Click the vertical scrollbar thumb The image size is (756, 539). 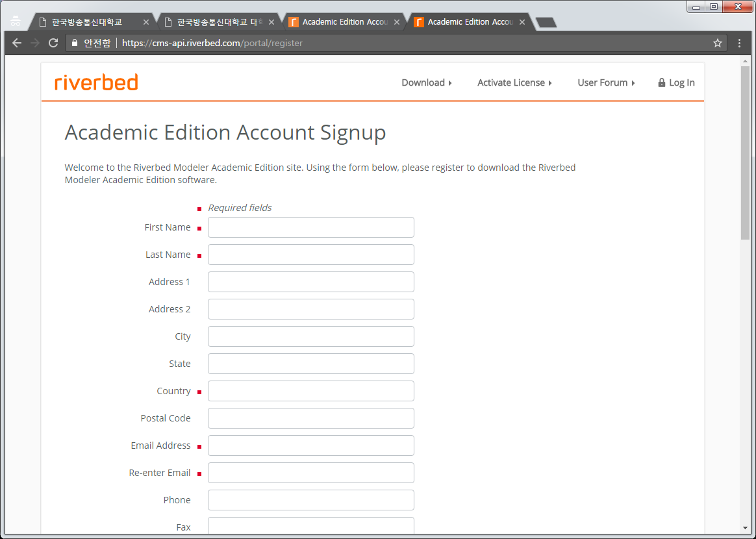point(746,153)
